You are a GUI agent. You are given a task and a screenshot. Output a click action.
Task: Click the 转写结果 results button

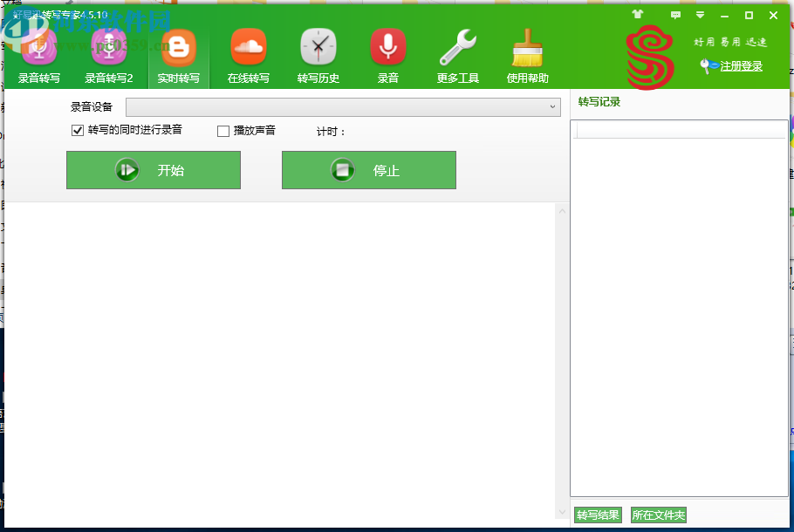597,515
